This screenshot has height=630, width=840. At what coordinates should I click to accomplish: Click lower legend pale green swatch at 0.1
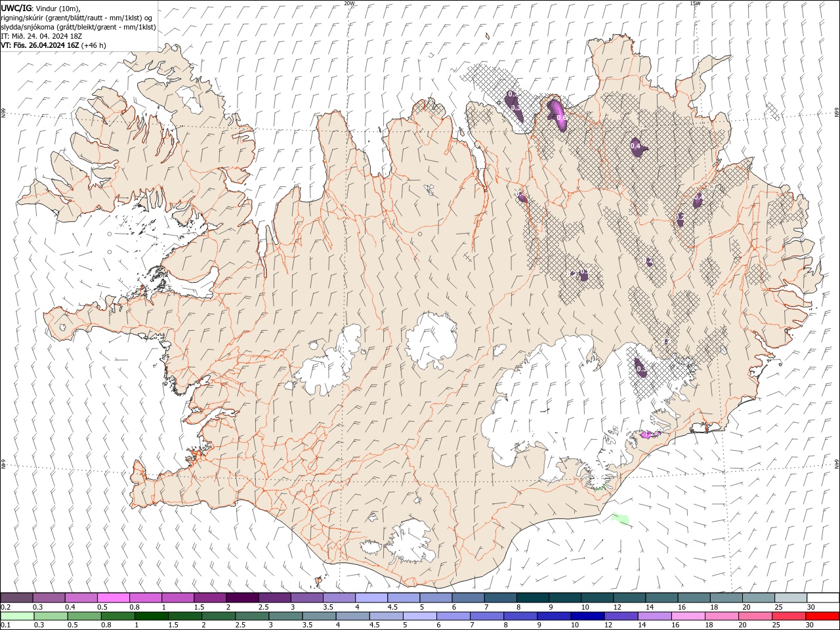(x=17, y=616)
